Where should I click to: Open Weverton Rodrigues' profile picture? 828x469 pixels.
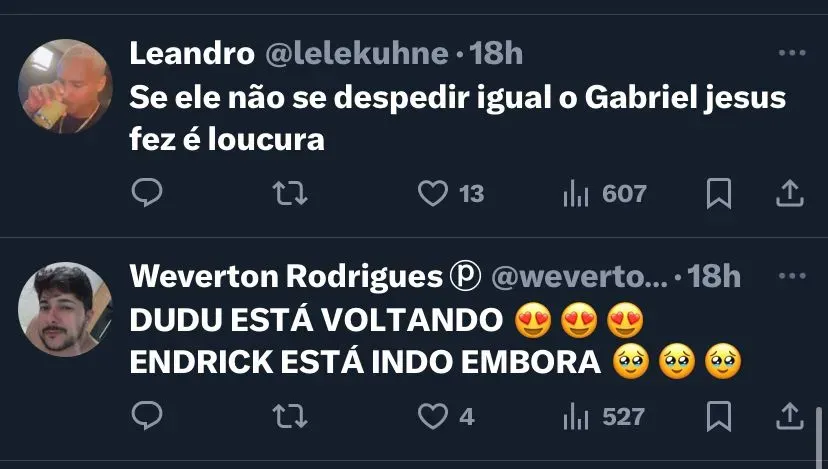pyautogui.click(x=65, y=309)
